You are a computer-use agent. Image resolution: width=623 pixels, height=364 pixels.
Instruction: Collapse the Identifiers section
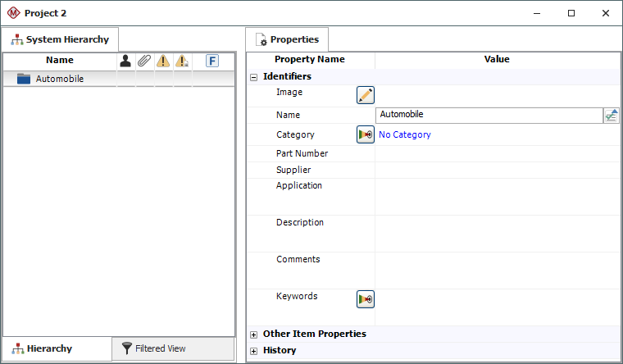click(x=254, y=77)
